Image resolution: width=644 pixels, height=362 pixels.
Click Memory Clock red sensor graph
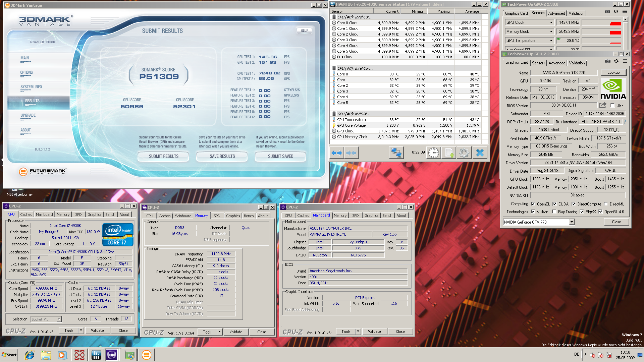click(x=601, y=32)
